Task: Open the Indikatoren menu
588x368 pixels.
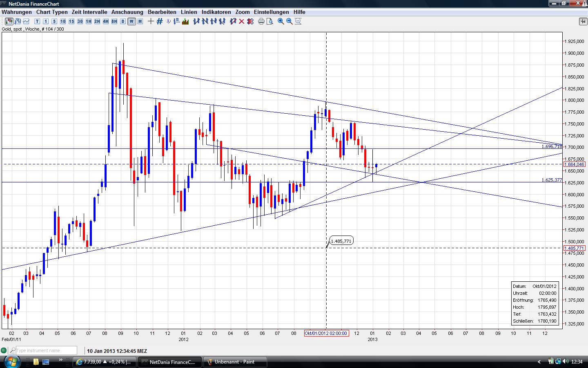Action: [x=216, y=12]
